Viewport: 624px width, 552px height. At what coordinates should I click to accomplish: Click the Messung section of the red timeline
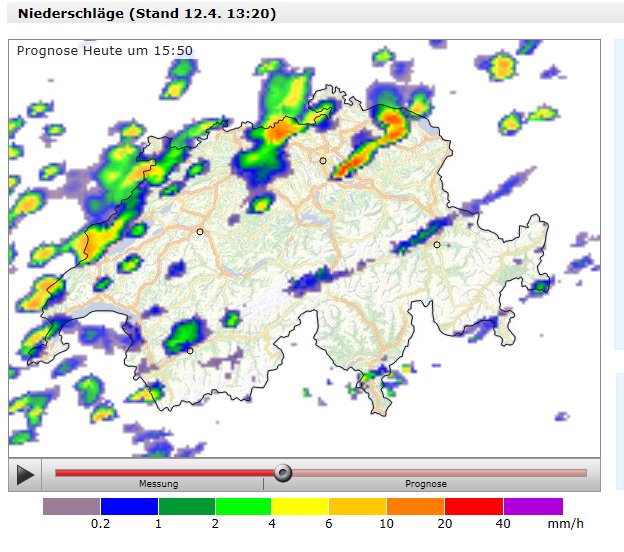coord(165,473)
